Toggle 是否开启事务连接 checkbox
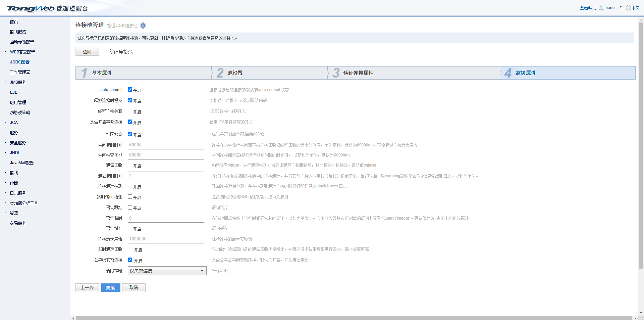This screenshot has height=320, width=644. pyautogui.click(x=130, y=122)
